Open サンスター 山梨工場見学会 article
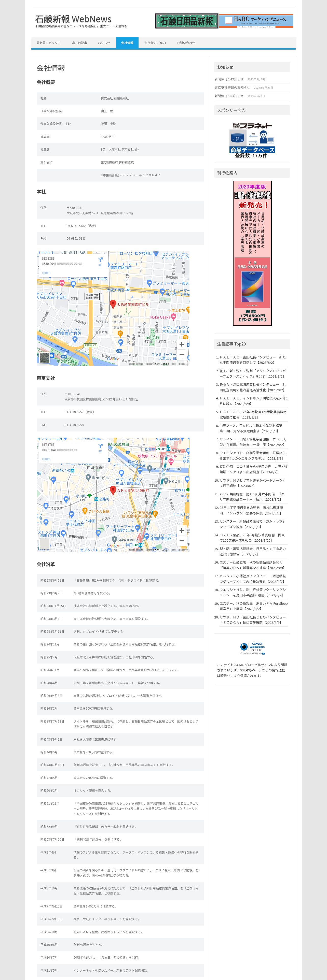Viewport: 327px width, 980px height. click(252, 442)
